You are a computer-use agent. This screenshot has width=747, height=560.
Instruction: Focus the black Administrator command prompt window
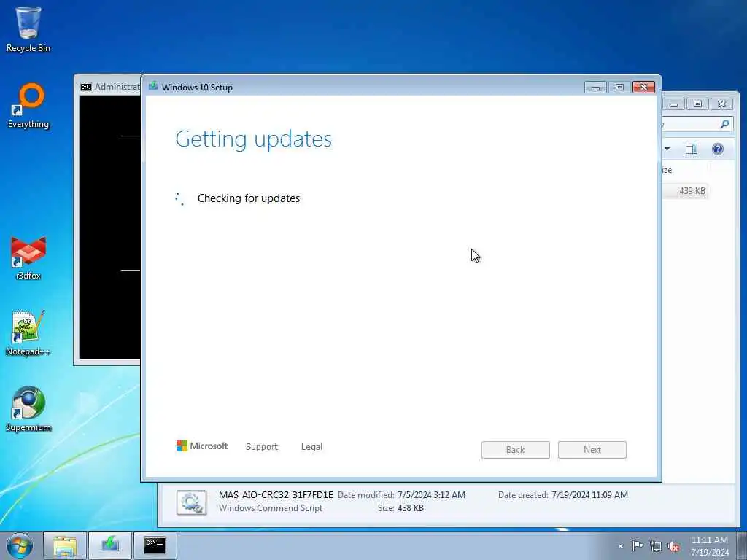click(x=109, y=227)
